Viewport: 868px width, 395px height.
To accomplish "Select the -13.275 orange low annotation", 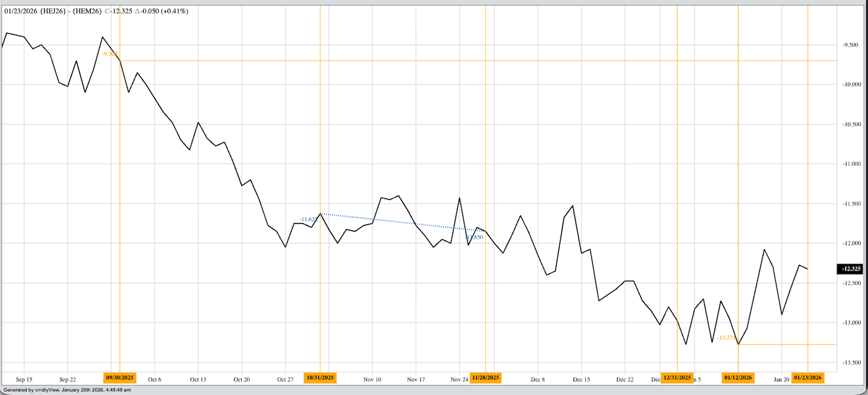I will click(x=726, y=338).
